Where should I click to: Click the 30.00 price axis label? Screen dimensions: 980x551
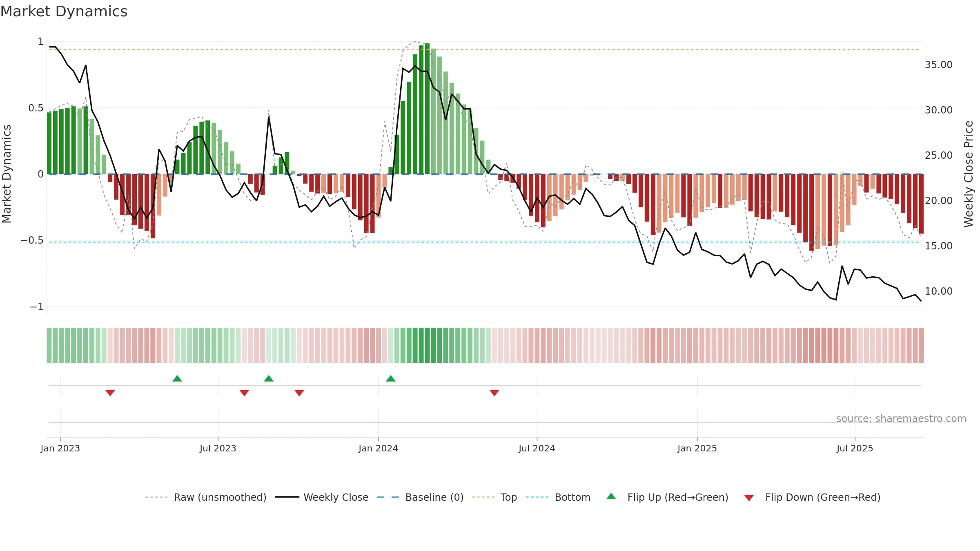(939, 110)
